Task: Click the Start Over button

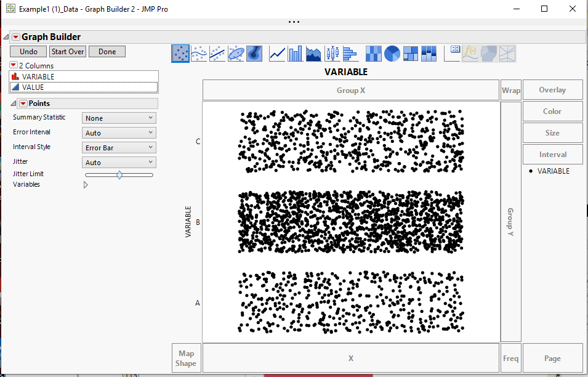Action: (x=67, y=51)
